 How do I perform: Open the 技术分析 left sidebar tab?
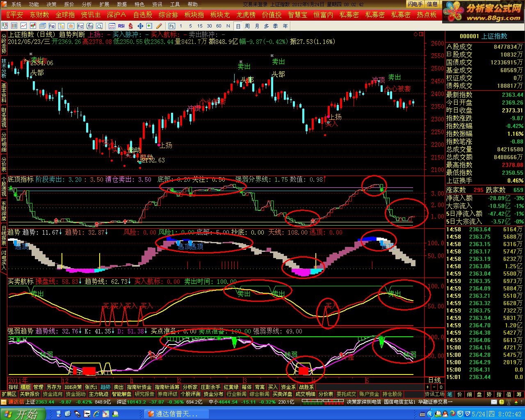click(x=4, y=68)
